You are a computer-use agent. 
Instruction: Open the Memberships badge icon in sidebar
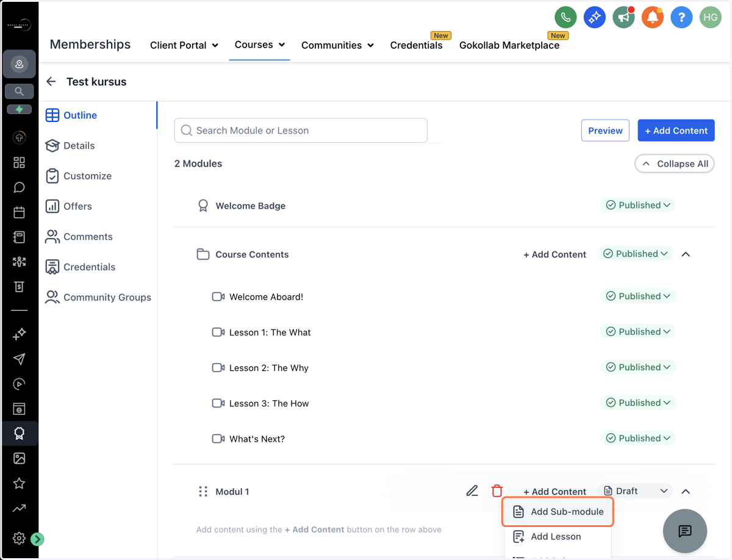coord(19,434)
